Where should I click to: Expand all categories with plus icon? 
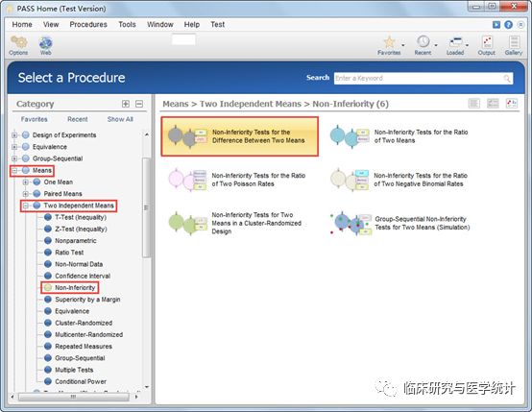[126, 104]
